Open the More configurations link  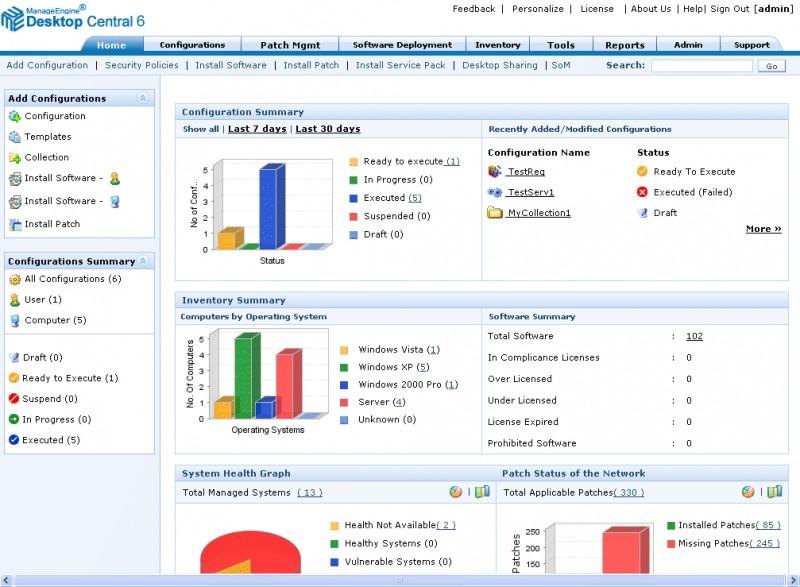[x=763, y=229]
